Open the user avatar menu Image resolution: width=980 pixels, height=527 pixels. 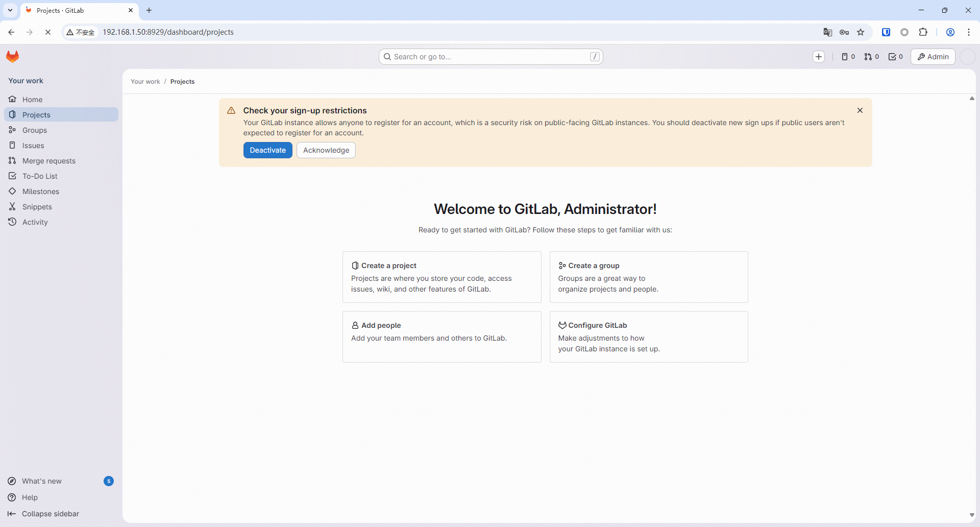968,57
